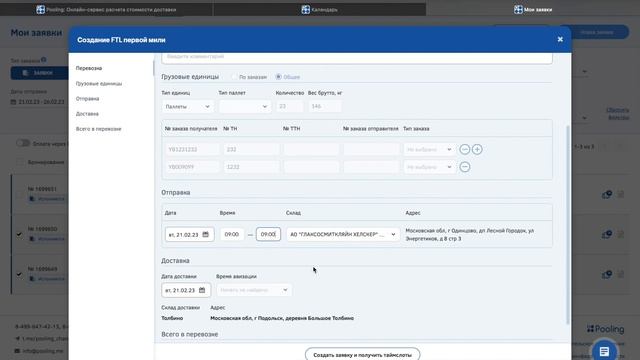Image resolution: width=640 pixels, height=360 pixels.
Task: Go to the Перевозка section in the sidebar
Action: tap(89, 68)
